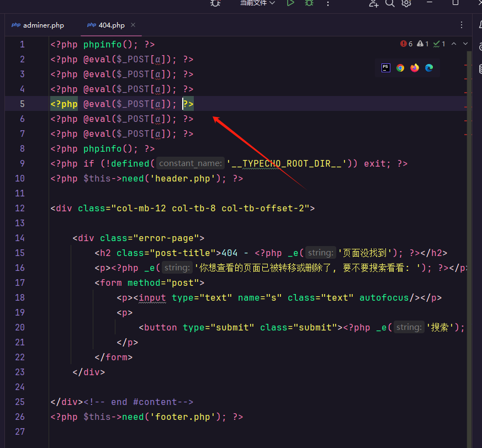
Task: Click the errors indicator showing 6
Action: point(406,44)
